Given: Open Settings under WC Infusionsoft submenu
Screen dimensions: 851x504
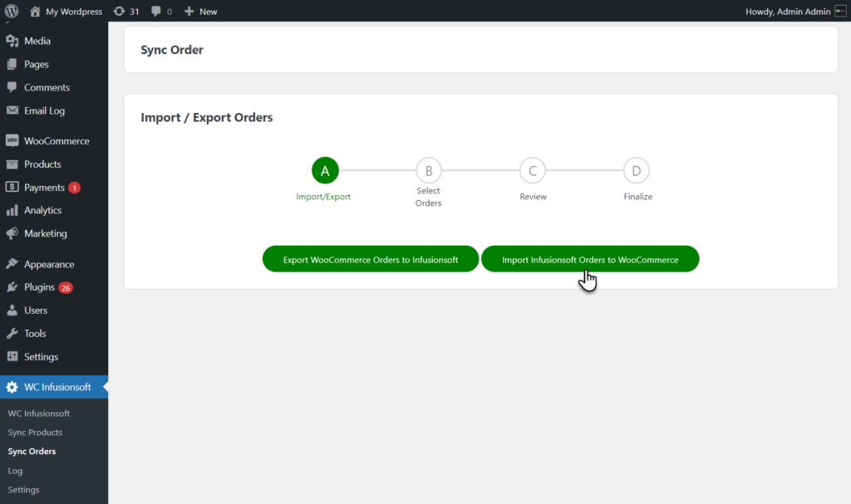Looking at the screenshot, I should coord(23,489).
